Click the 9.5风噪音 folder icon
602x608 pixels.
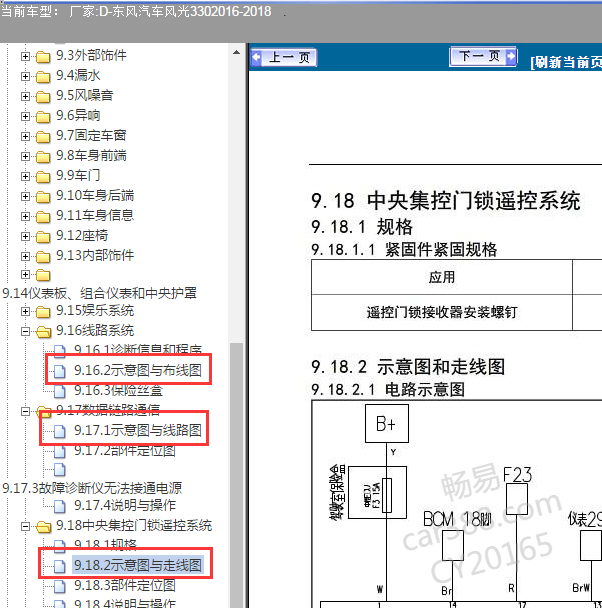pyautogui.click(x=43, y=97)
